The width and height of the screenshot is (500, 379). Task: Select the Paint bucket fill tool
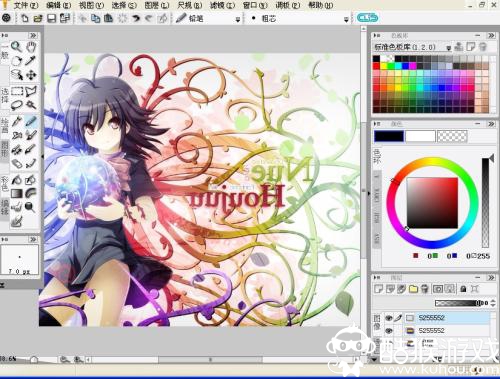click(17, 180)
